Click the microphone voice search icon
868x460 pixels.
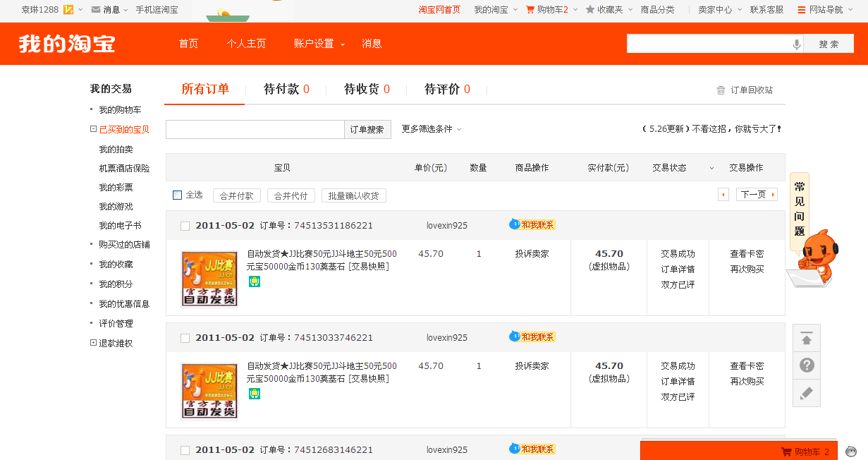pyautogui.click(x=796, y=44)
